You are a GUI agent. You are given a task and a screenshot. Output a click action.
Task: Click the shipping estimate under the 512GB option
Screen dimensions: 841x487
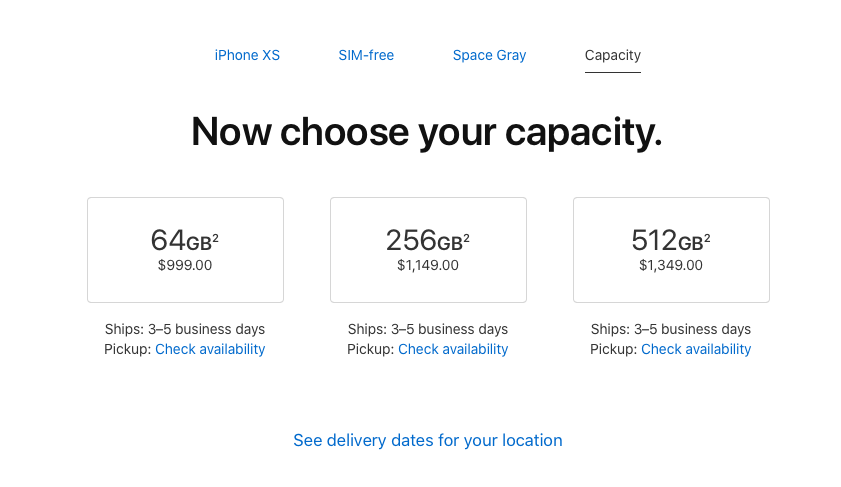click(x=671, y=329)
